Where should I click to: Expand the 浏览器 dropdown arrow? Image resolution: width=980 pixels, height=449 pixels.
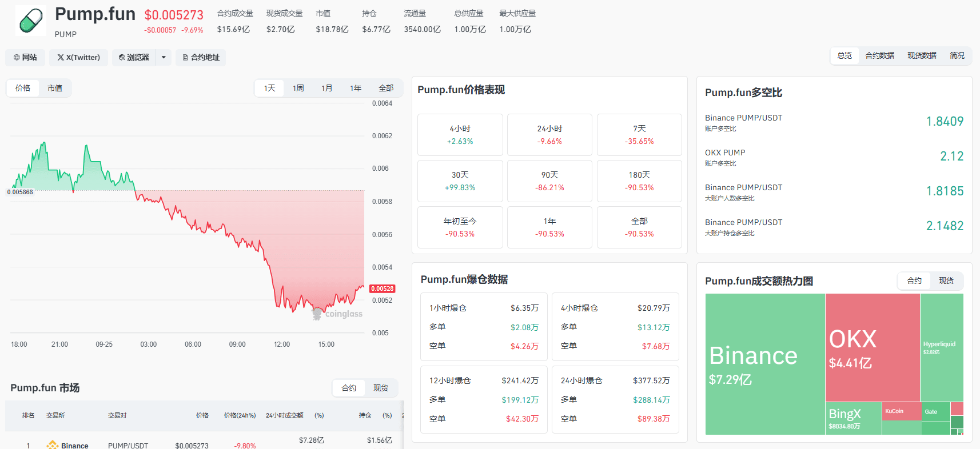click(164, 57)
